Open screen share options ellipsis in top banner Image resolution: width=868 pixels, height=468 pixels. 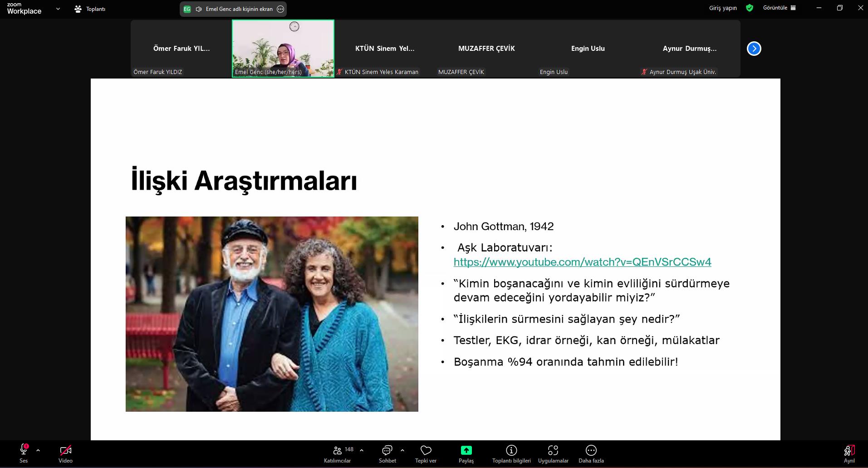[280, 9]
